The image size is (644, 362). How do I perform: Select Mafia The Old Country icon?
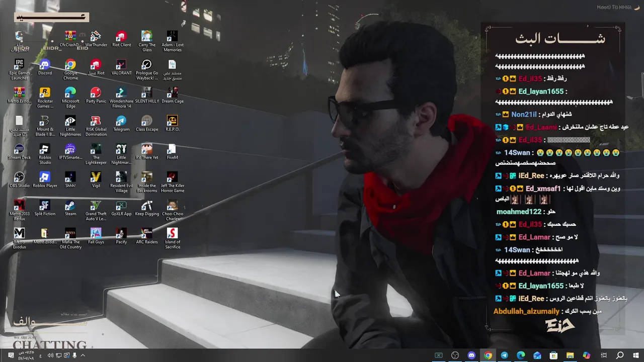point(70,239)
